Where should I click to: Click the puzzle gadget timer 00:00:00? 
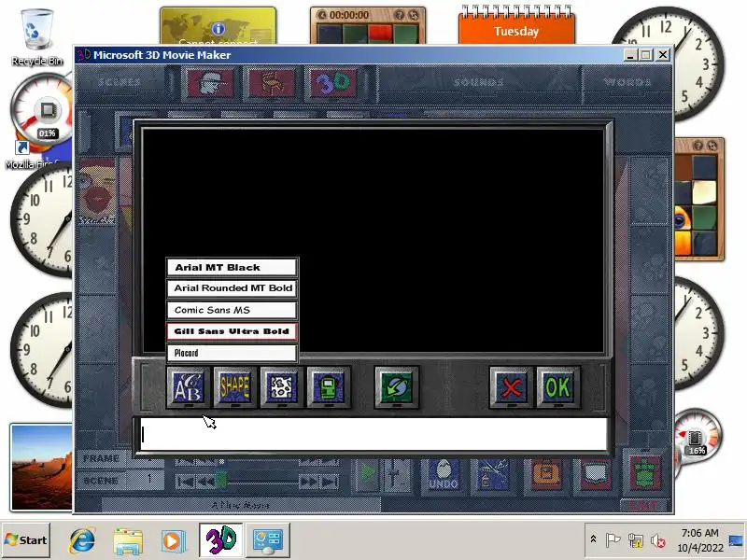[x=349, y=15]
